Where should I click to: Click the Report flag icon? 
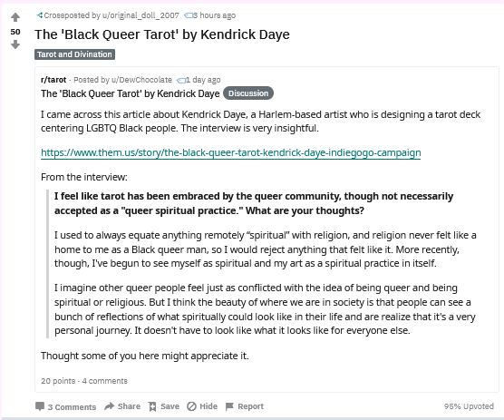229,406
